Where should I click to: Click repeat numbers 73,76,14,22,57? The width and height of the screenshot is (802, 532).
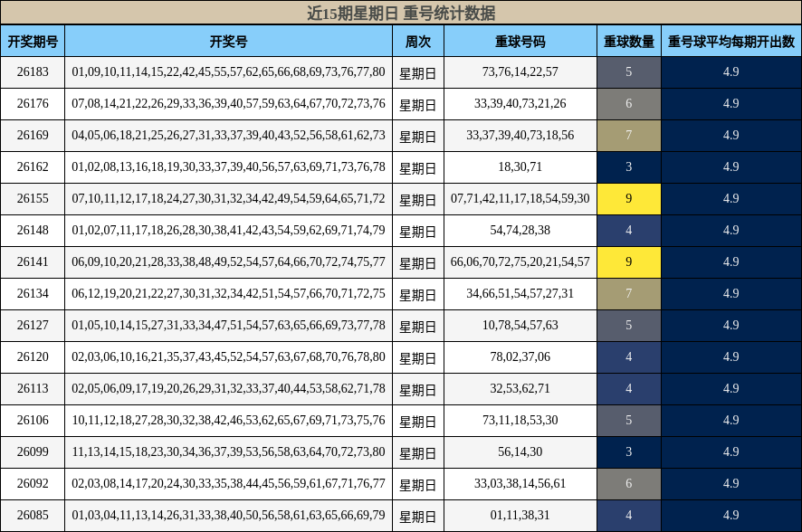(x=520, y=72)
